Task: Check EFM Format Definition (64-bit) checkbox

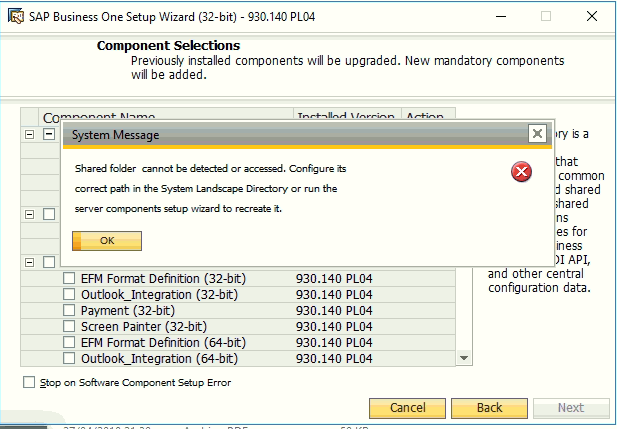Action: (70, 342)
